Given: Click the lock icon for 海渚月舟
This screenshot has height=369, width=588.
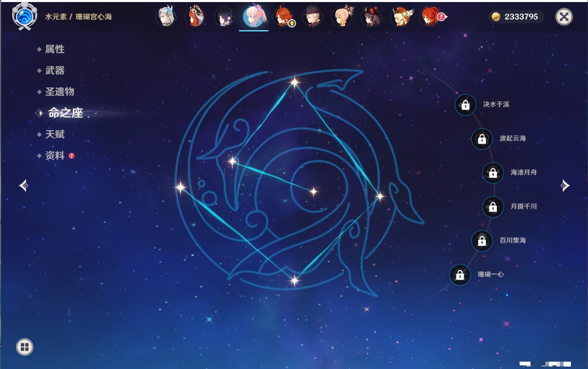Looking at the screenshot, I should [493, 172].
